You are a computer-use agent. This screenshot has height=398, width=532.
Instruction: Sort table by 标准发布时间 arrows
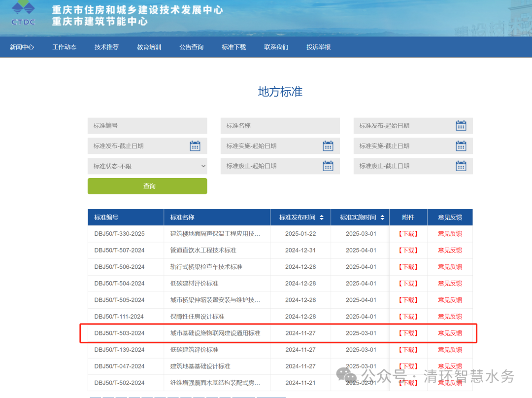tap(322, 217)
